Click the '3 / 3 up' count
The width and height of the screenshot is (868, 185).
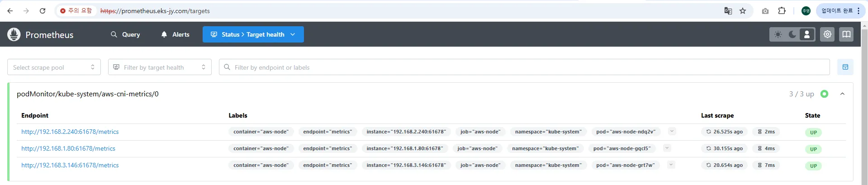pos(802,94)
